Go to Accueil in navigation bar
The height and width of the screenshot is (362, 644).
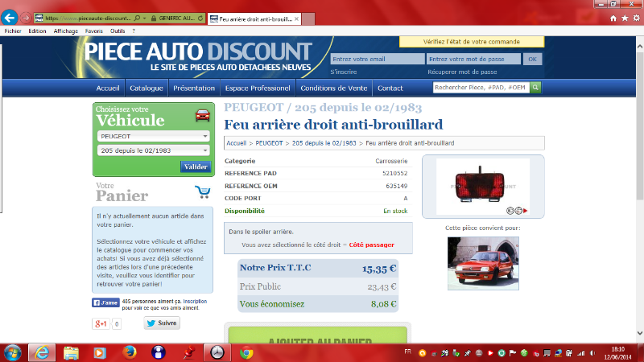[x=108, y=88]
